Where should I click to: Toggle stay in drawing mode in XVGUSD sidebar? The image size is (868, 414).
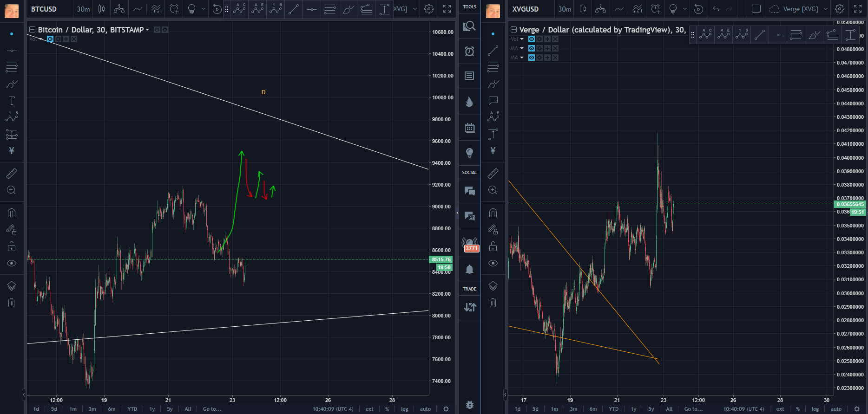click(493, 229)
